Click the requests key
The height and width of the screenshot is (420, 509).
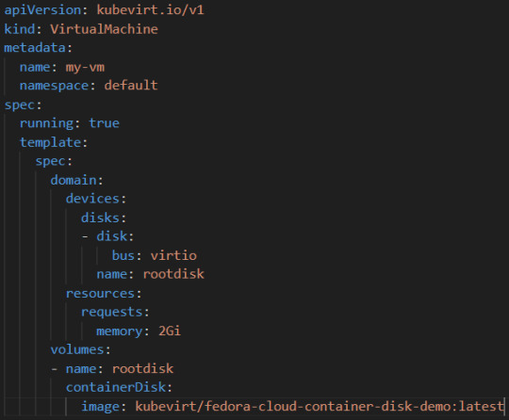pos(111,312)
